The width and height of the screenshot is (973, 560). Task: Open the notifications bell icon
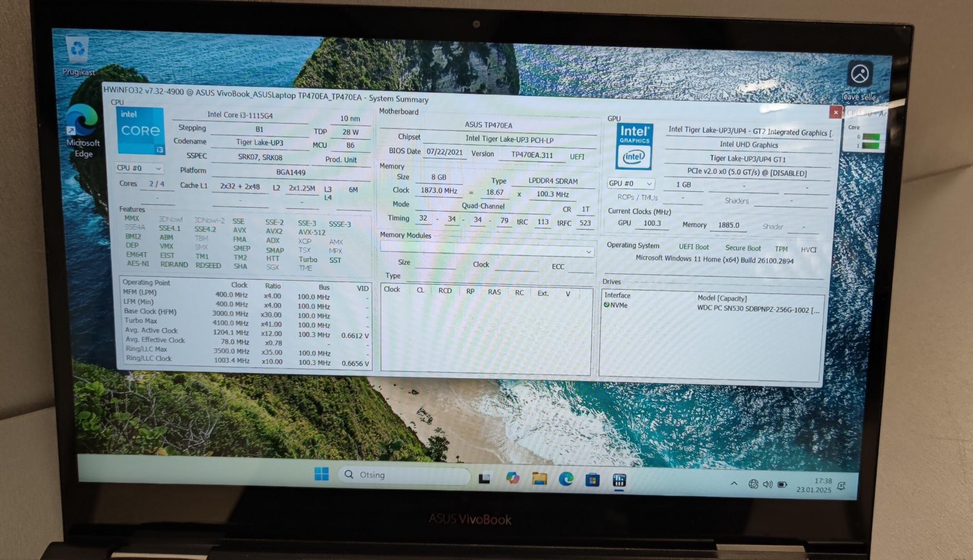pyautogui.click(x=842, y=486)
